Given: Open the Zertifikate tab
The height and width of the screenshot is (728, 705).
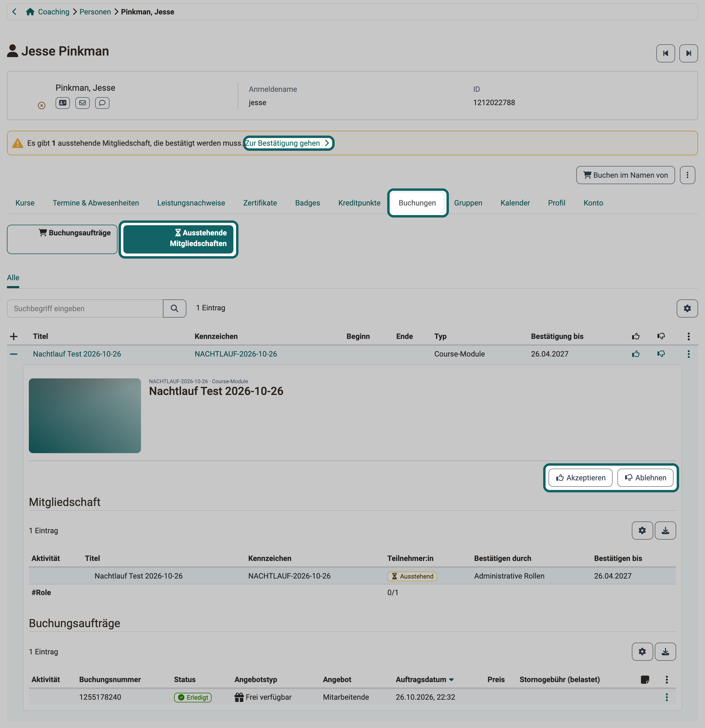Looking at the screenshot, I should click(x=260, y=203).
